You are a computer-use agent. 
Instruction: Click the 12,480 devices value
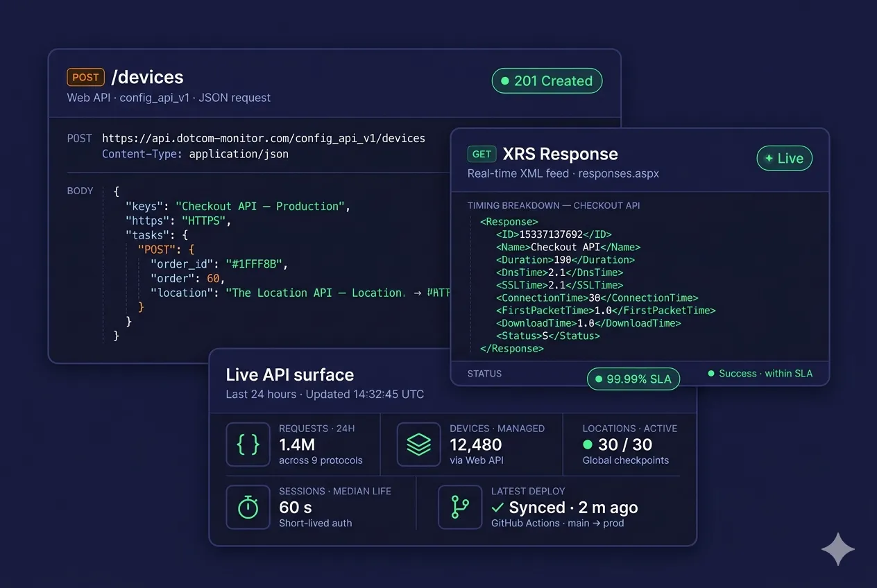(x=476, y=444)
